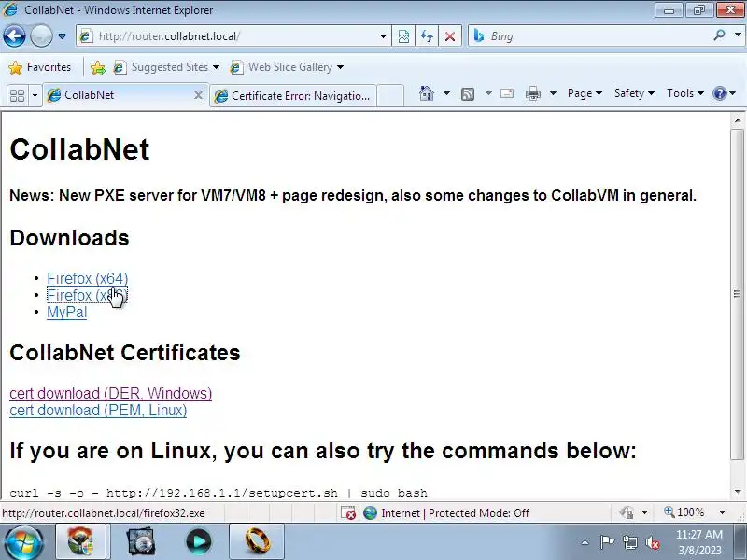This screenshot has height=560, width=747.
Task: Click the Quick Tabs grid icon
Action: 17,96
